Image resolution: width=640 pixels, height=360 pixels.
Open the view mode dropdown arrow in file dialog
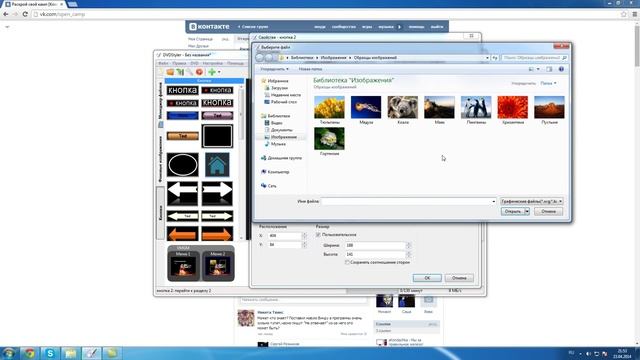538,69
